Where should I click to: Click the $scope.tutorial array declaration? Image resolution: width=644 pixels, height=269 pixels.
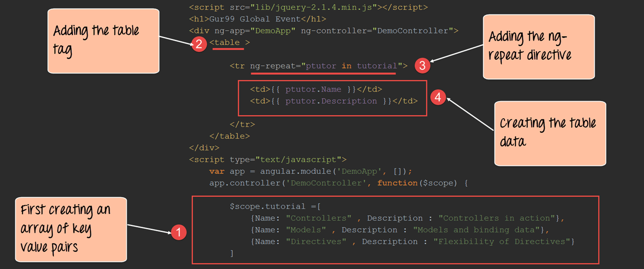pyautogui.click(x=275, y=207)
